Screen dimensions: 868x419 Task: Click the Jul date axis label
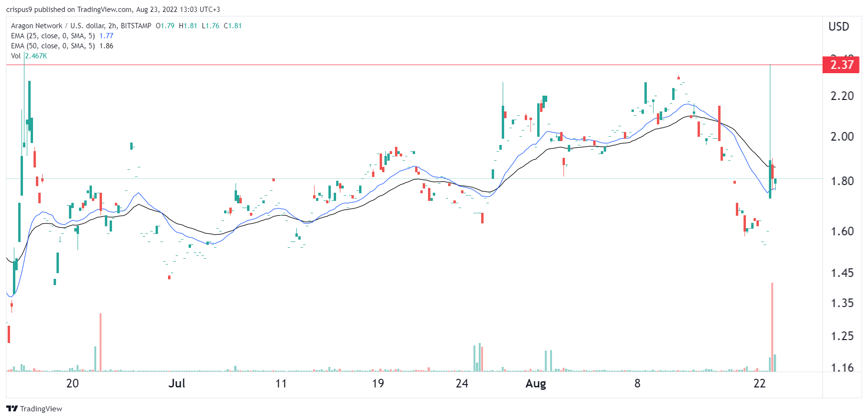coord(177,384)
